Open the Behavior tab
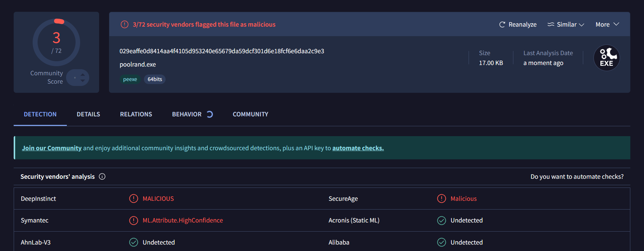Screen dimensions: 644x251 tap(187, 114)
